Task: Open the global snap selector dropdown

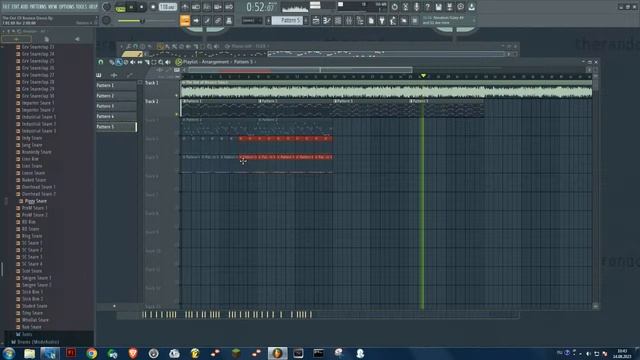Action: coord(251,20)
